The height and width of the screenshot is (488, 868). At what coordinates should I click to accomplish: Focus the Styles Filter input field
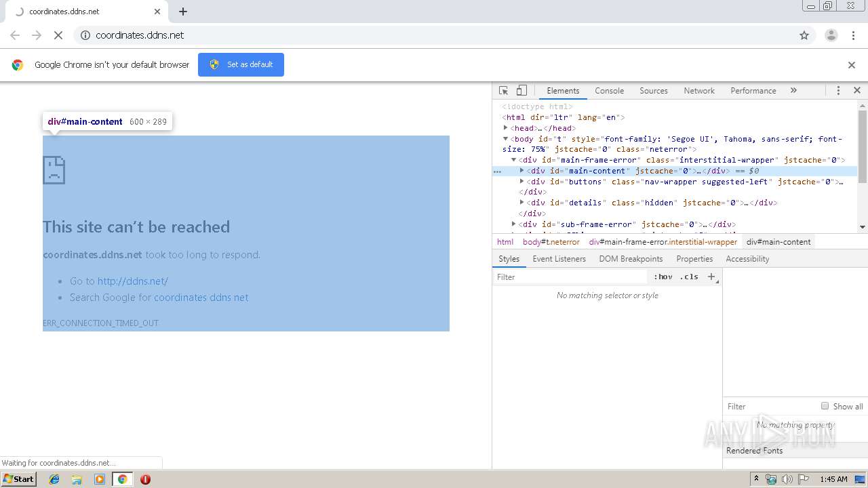coord(572,277)
